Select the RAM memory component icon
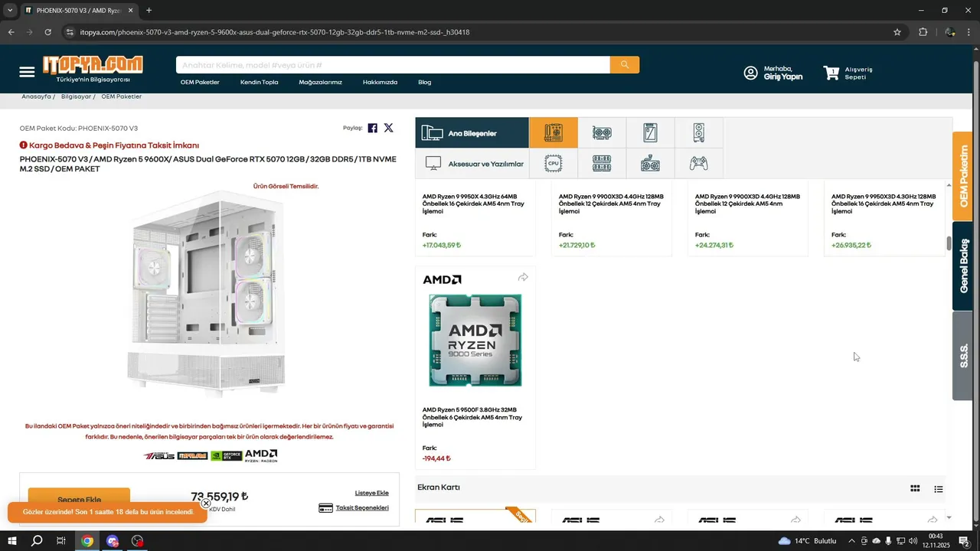This screenshot has height=551, width=980. pos(602,163)
